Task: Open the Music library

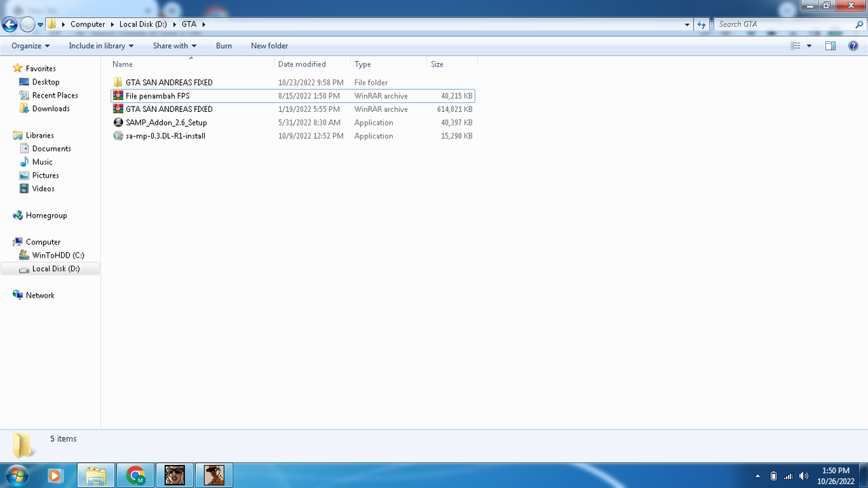Action: pos(42,162)
